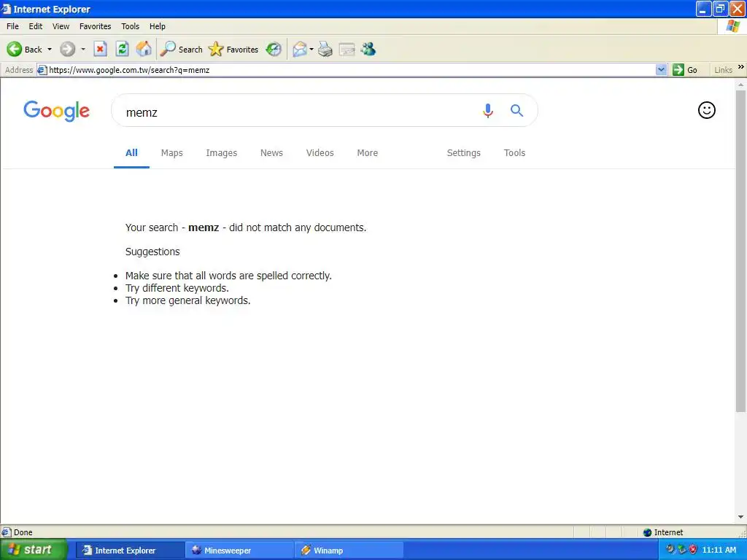Viewport: 747px width, 560px height.
Task: Open the Help menu
Action: [158, 26]
